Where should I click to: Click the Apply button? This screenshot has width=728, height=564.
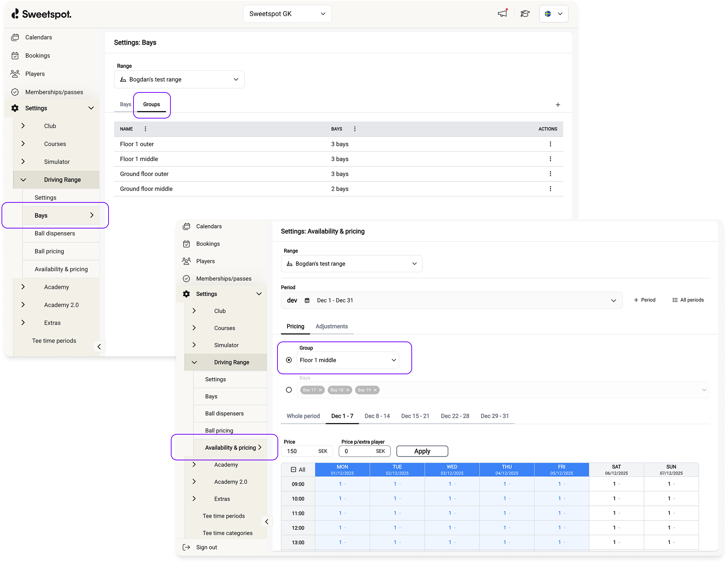point(422,451)
